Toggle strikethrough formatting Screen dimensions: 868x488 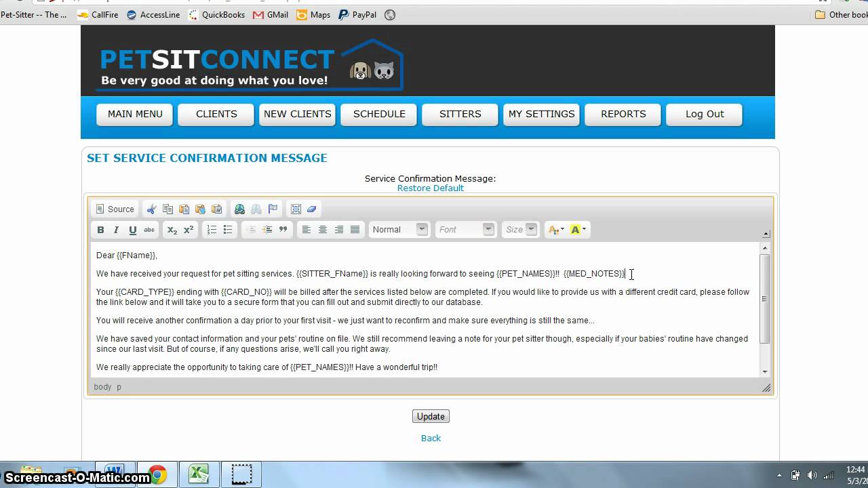[x=149, y=230]
